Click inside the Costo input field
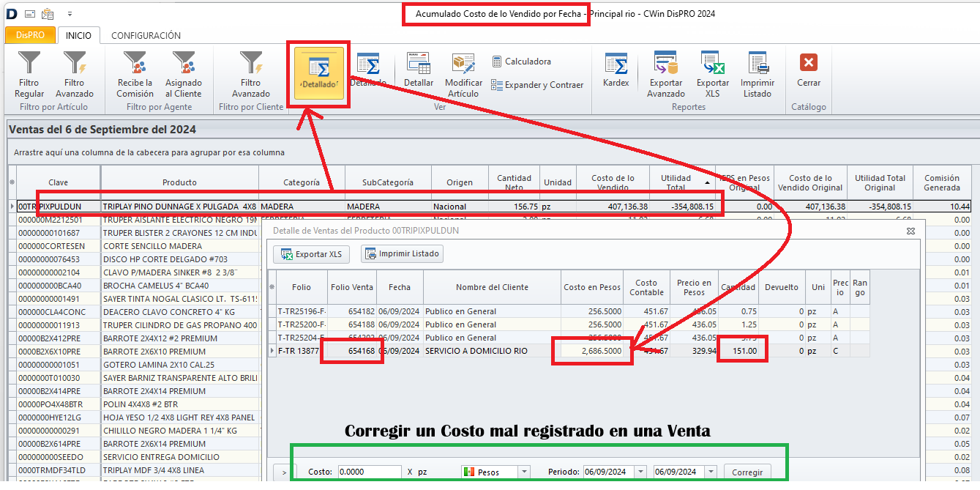 click(370, 472)
